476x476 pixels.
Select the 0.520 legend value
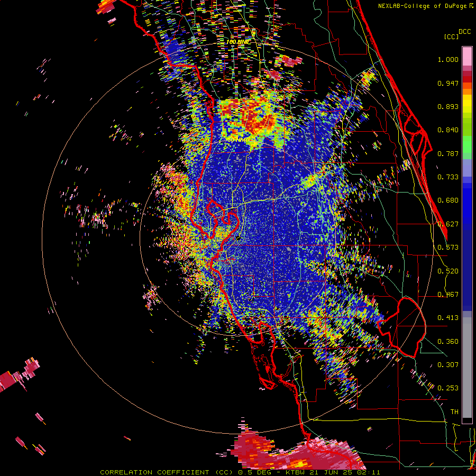[448, 271]
